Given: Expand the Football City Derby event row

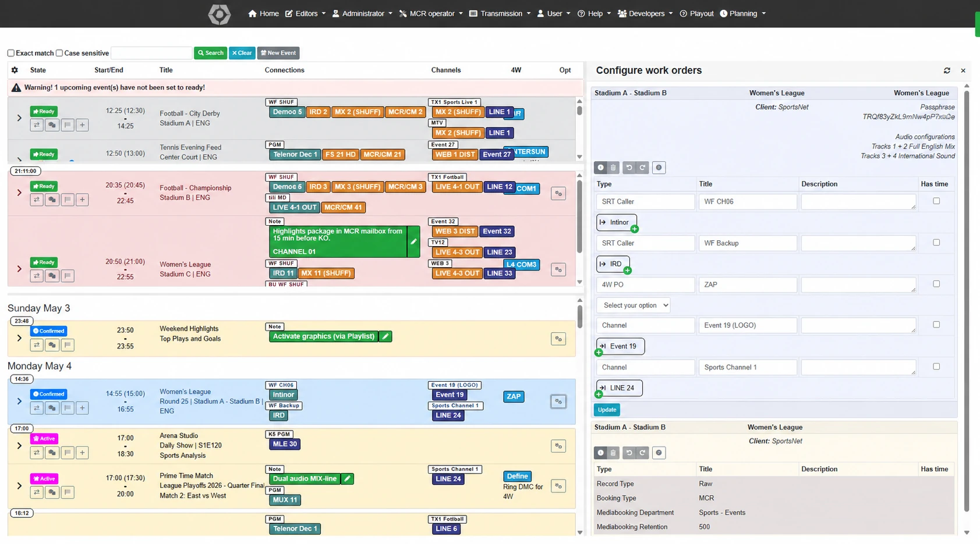Looking at the screenshot, I should pyautogui.click(x=19, y=118).
